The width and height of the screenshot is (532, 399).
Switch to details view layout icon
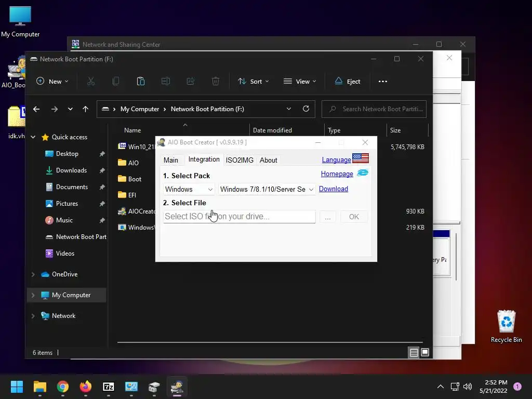point(414,353)
